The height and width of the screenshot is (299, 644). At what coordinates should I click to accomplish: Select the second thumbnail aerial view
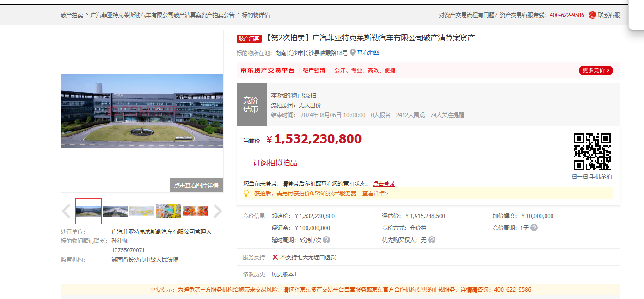point(115,211)
